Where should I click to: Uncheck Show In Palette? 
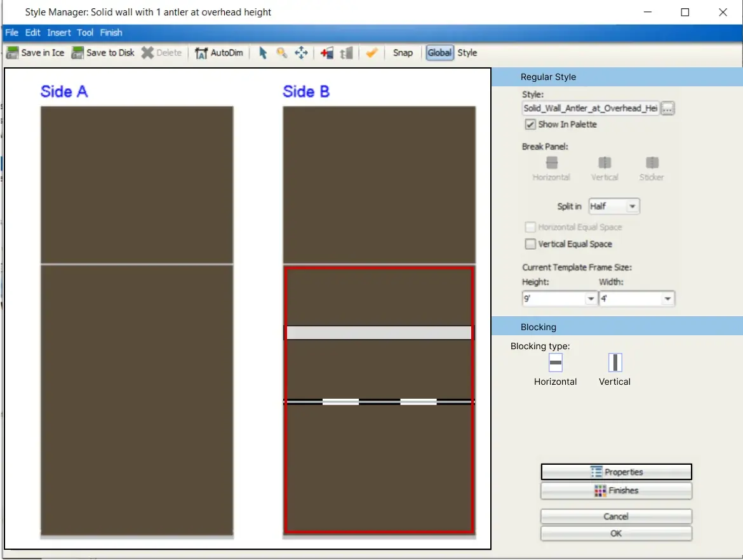coord(530,124)
